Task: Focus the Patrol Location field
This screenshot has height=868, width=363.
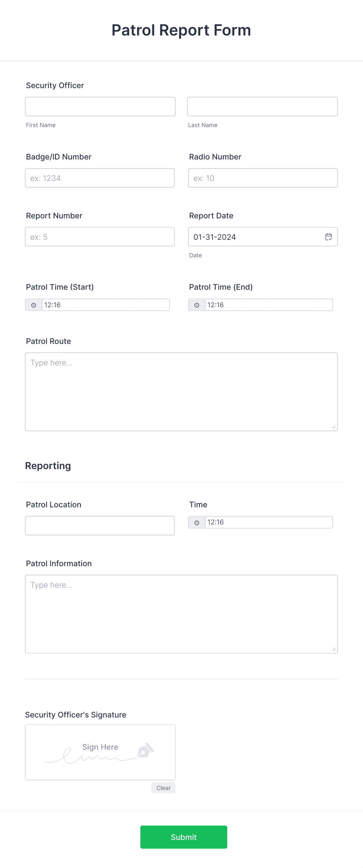Action: click(100, 525)
